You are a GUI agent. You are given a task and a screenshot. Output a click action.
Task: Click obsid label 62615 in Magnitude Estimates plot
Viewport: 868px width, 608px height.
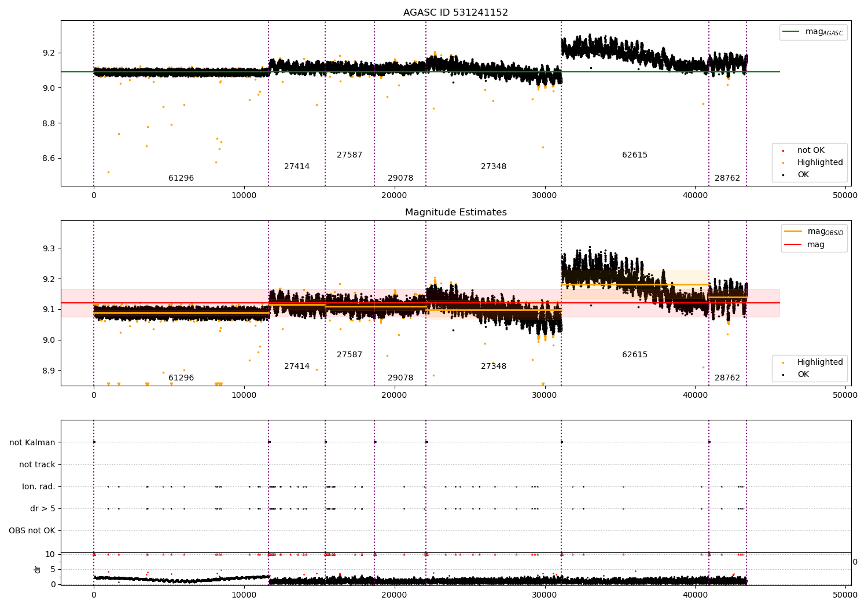tap(635, 355)
